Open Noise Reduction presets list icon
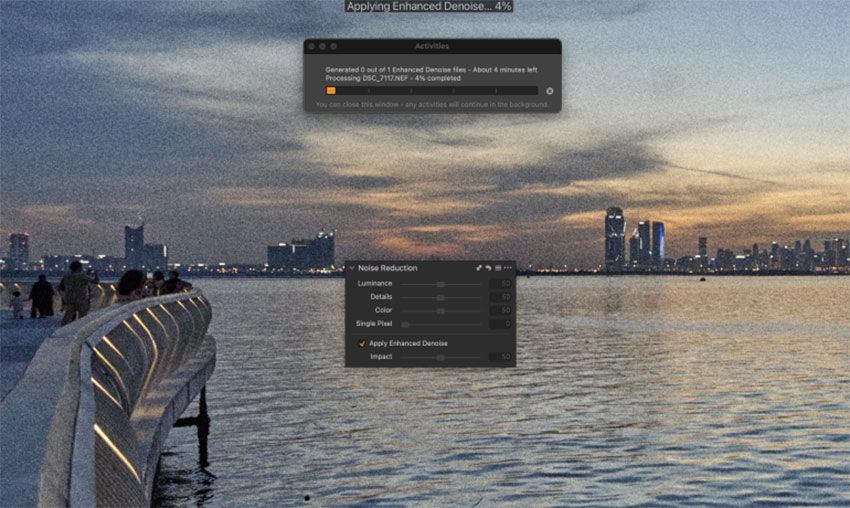 click(x=498, y=268)
